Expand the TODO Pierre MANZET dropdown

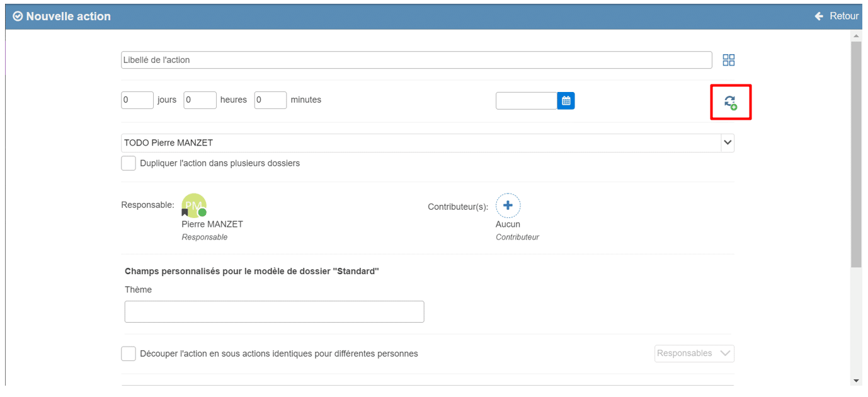tap(728, 143)
